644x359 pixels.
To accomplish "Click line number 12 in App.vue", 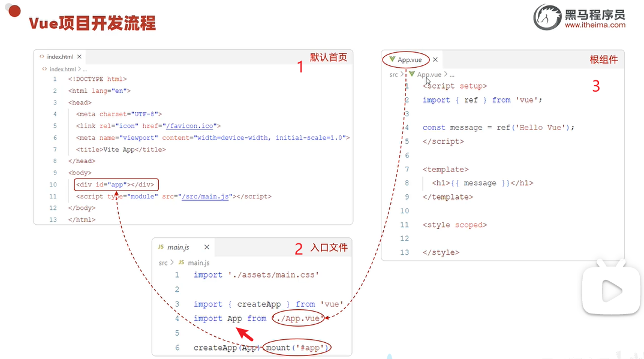I will 405,239.
